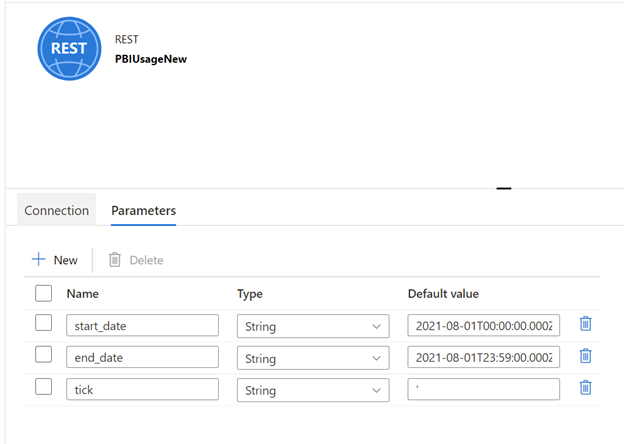Add a New parameter

(55, 260)
